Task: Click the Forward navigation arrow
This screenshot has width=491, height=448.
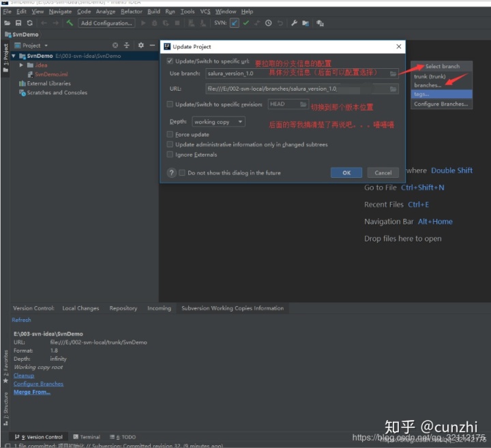Action: click(55, 23)
